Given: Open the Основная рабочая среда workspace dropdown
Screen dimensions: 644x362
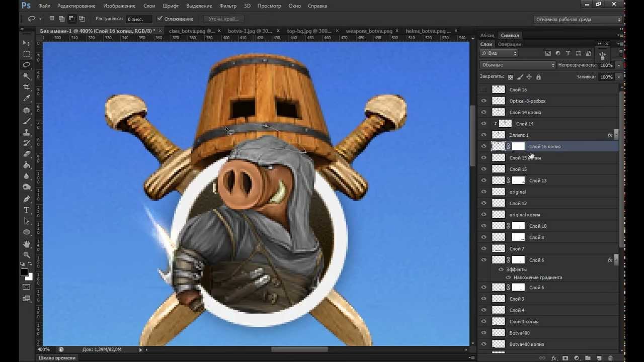Looking at the screenshot, I should tap(578, 19).
